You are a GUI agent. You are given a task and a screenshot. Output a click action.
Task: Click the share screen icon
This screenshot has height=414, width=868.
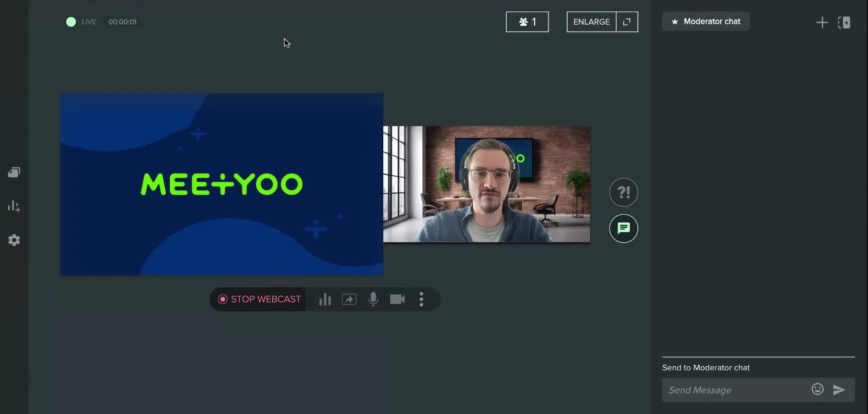pos(349,299)
